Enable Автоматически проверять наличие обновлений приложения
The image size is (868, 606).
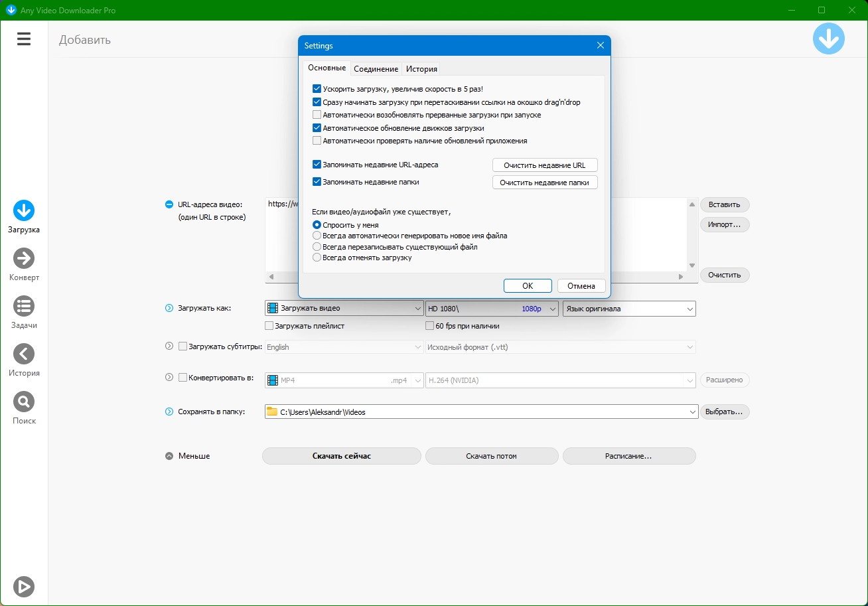[317, 141]
